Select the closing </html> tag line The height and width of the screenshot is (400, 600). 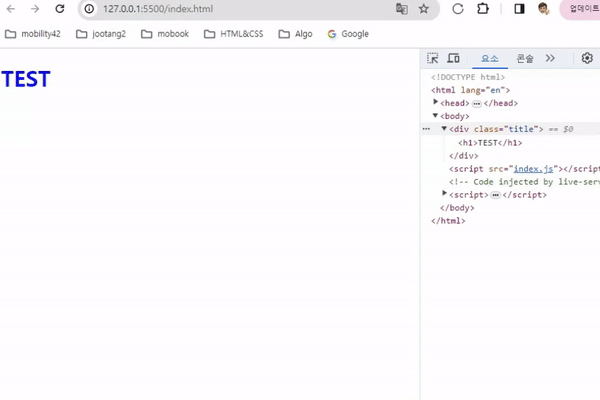[448, 221]
